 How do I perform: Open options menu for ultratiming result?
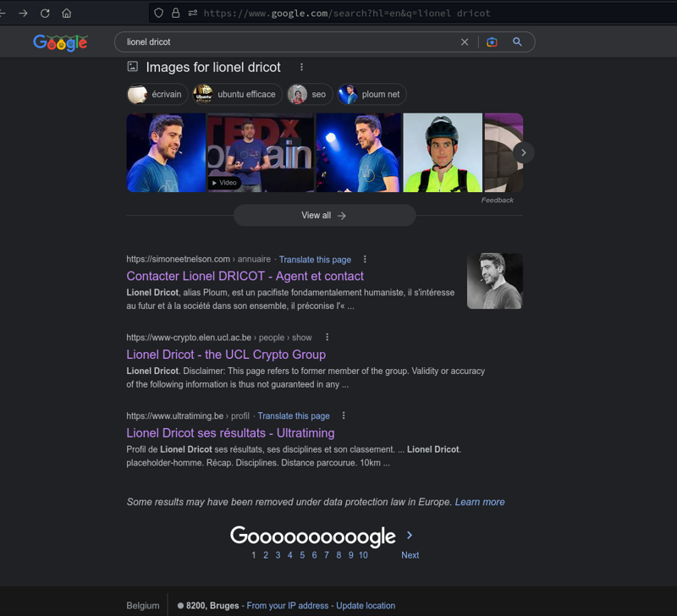coord(344,415)
